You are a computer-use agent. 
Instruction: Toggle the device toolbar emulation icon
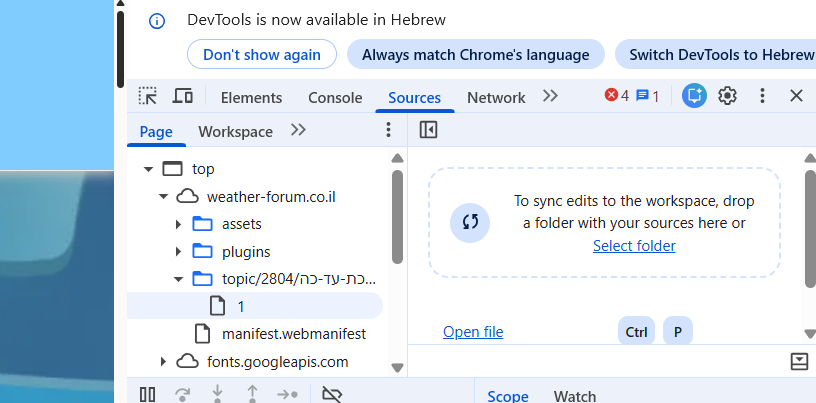point(182,96)
